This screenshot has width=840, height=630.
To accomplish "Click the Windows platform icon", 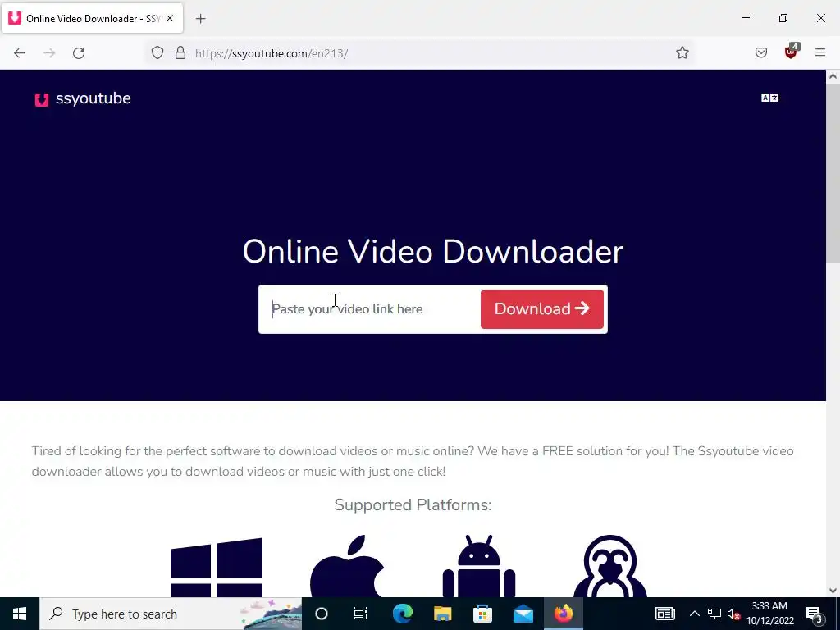I will click(x=217, y=567).
